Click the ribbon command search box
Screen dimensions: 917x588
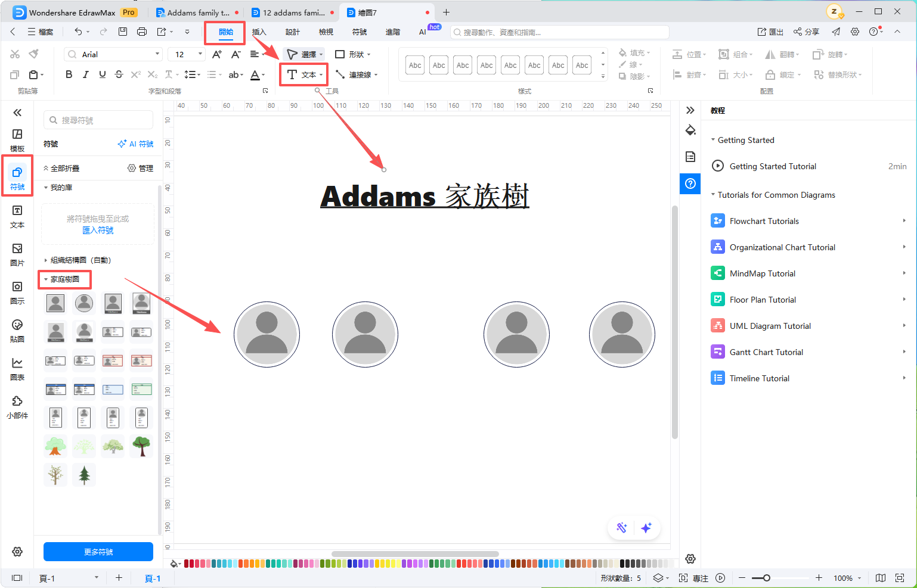coord(559,32)
